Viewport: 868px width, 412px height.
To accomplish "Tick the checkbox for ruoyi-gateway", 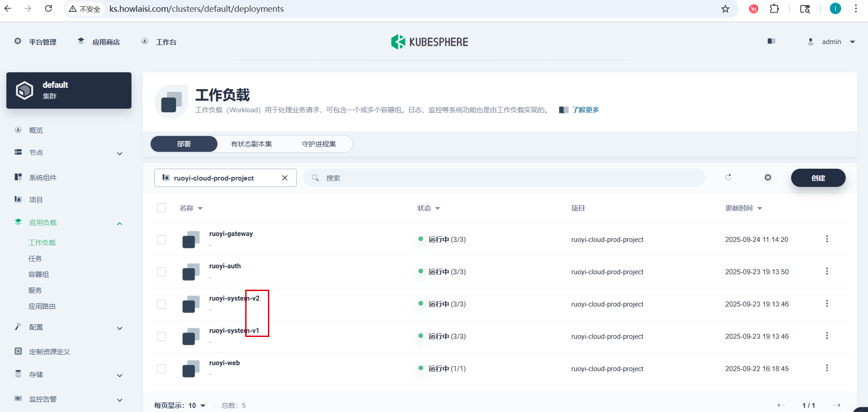I will pyautogui.click(x=161, y=240).
